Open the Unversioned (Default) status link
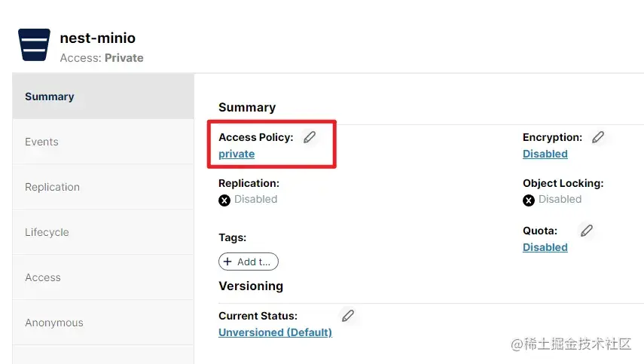The height and width of the screenshot is (364, 644). pos(275,332)
